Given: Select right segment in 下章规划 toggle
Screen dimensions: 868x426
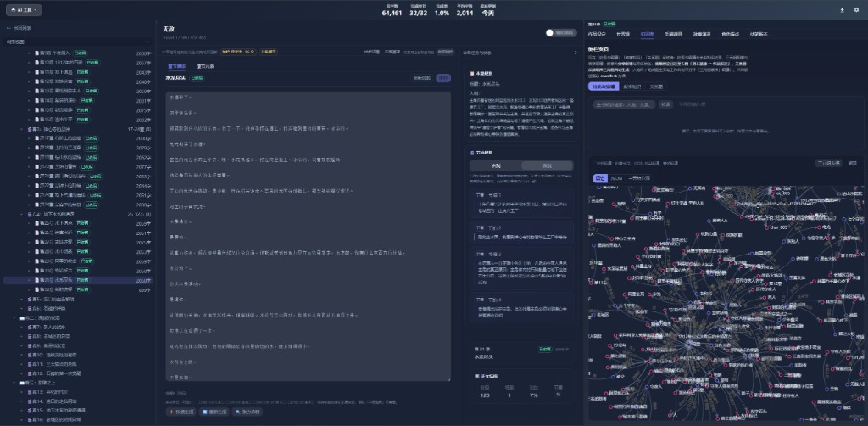Looking at the screenshot, I should tap(547, 165).
